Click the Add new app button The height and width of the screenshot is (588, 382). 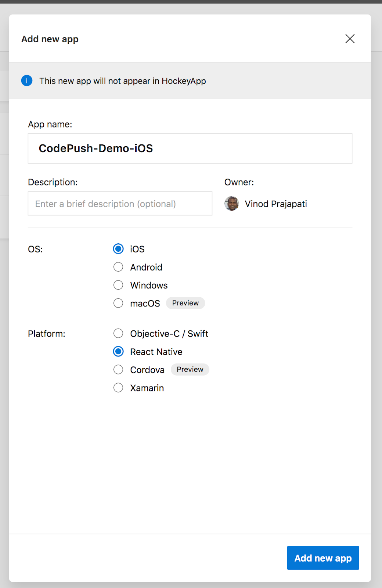pos(323,558)
